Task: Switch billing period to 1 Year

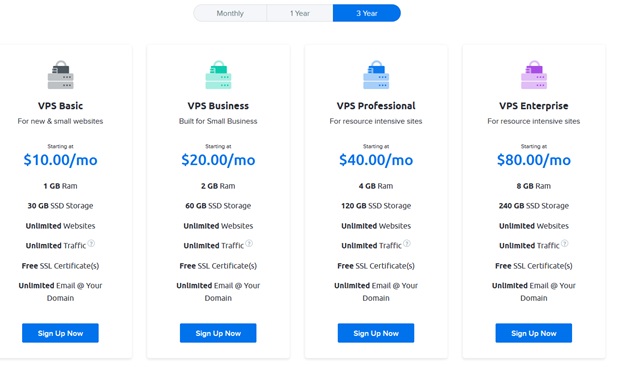Action: (300, 13)
